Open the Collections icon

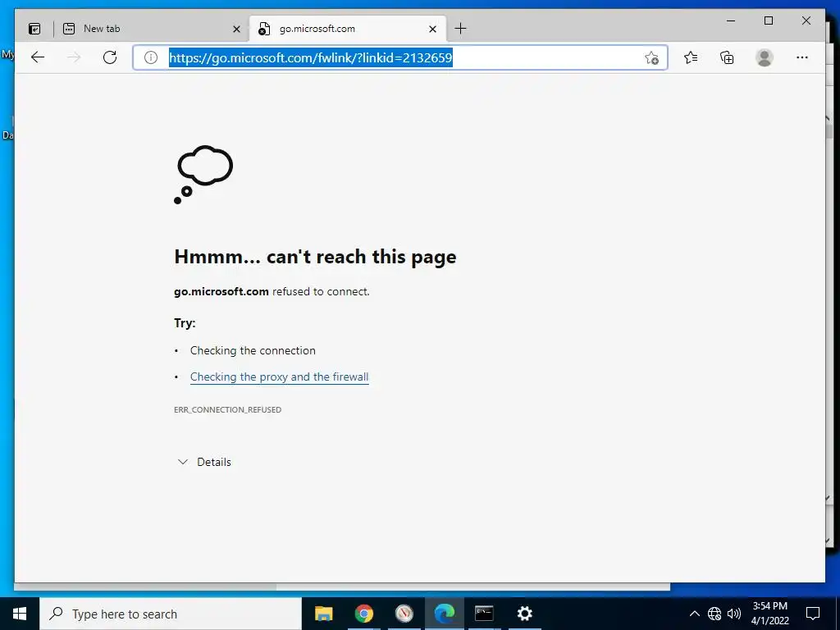727,57
